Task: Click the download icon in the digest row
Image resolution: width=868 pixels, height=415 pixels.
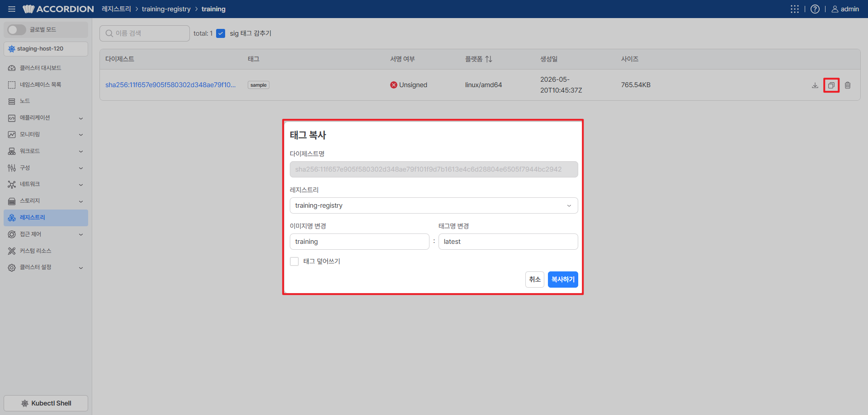Action: (x=815, y=85)
